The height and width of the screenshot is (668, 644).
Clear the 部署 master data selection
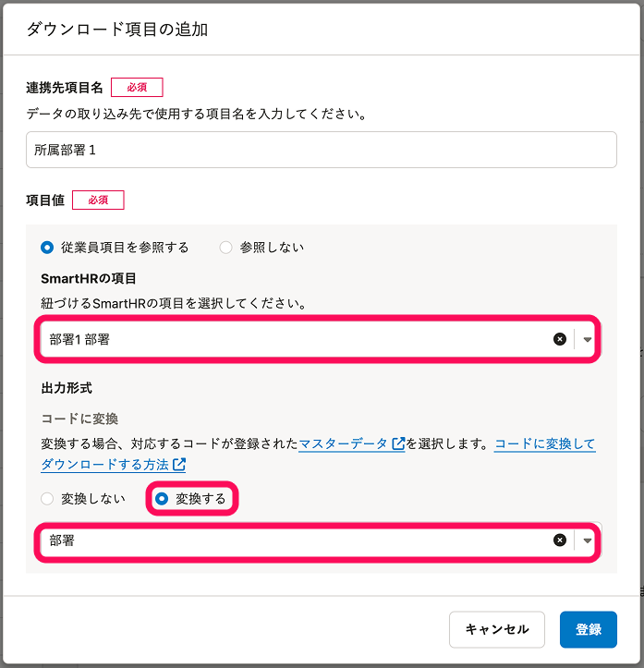click(559, 540)
